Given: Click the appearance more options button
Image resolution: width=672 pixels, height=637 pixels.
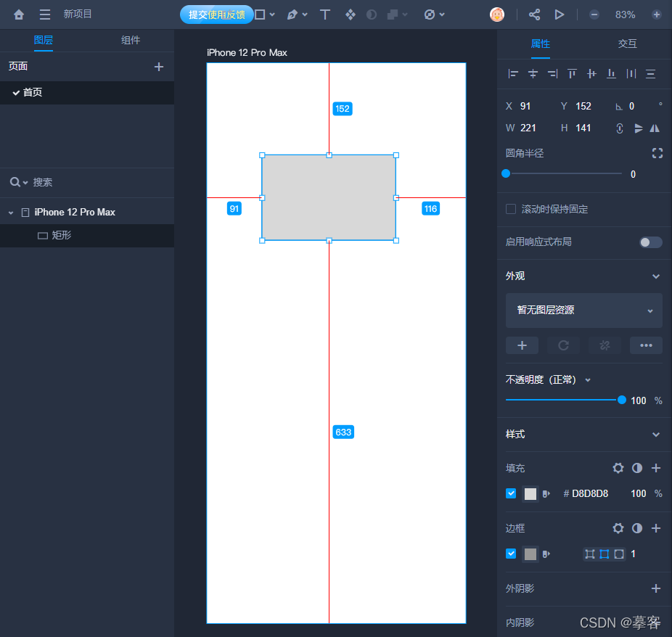Looking at the screenshot, I should 646,345.
